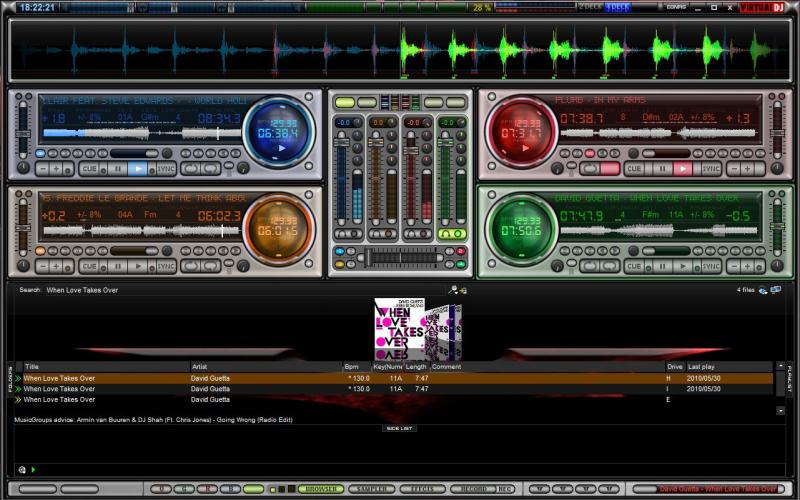Set CUE on the red deck
Image resolution: width=800 pixels, height=500 pixels.
pyautogui.click(x=634, y=168)
